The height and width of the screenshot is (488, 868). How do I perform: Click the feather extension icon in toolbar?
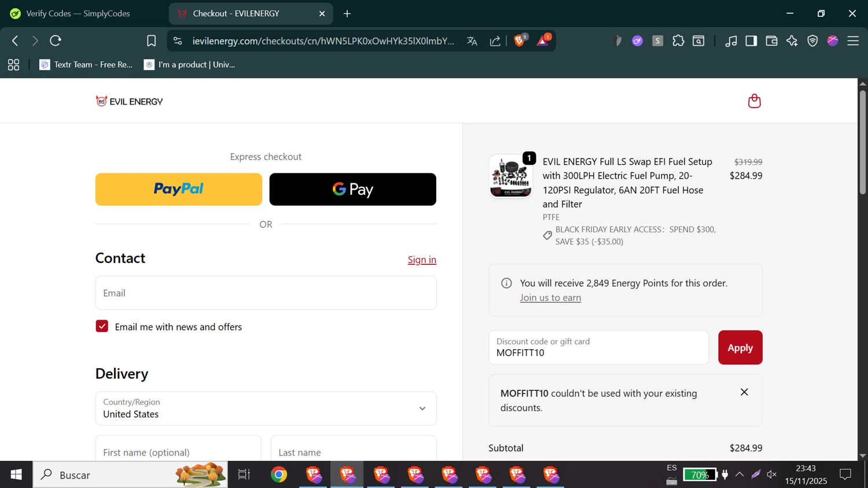[618, 40]
